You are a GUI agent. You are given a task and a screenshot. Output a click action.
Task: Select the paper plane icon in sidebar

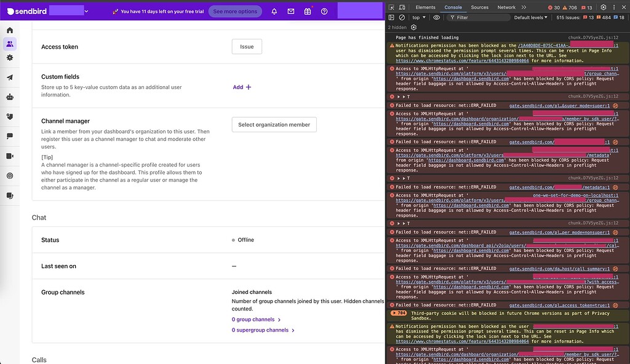pos(9,77)
